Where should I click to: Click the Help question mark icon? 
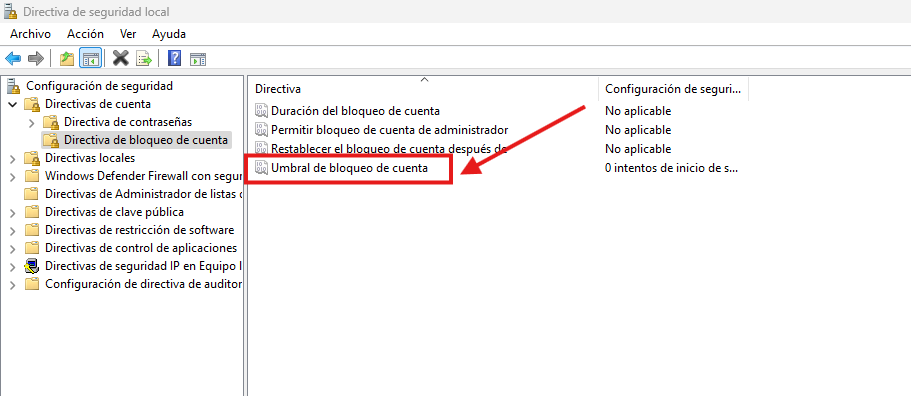point(174,58)
